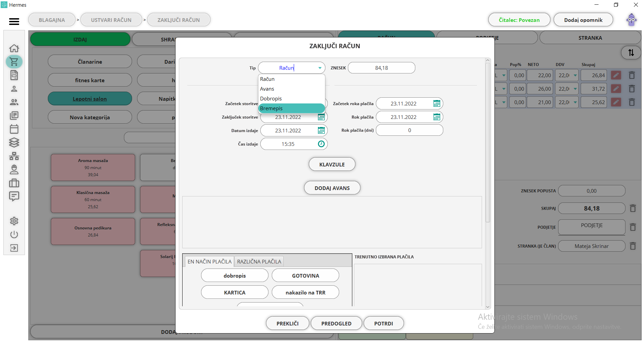Open group of people sidebar icon
The height and width of the screenshot is (346, 644).
tap(14, 102)
